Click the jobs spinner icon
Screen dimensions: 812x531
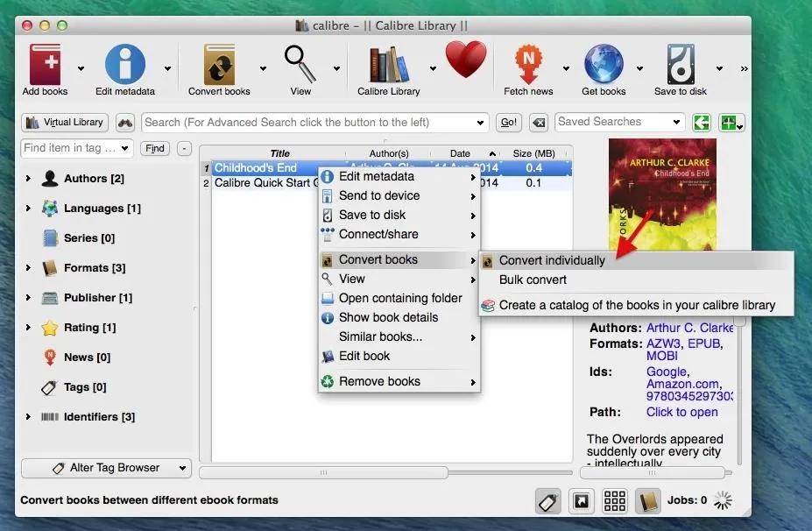pos(723,500)
